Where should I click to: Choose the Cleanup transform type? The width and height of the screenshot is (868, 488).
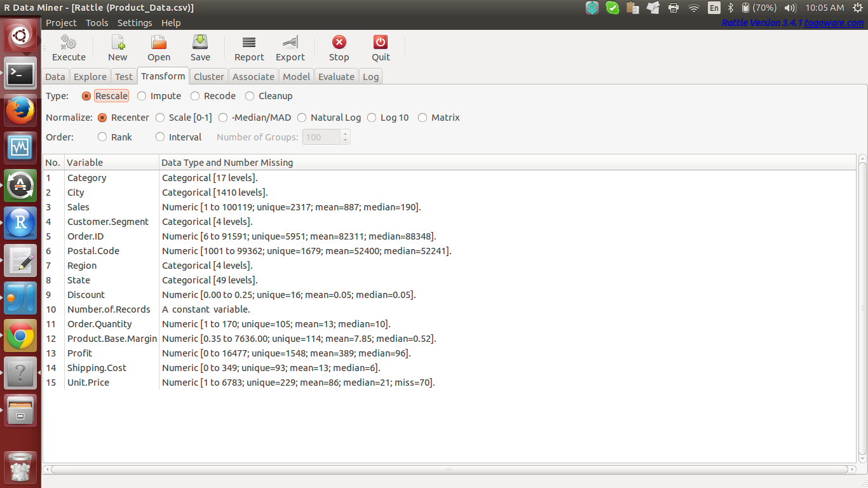[269, 96]
